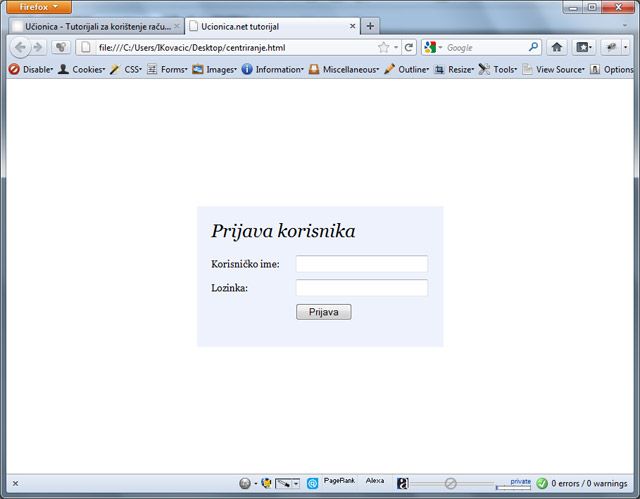This screenshot has height=499, width=640.
Task: Click the Google search magnifier icon
Action: [x=533, y=47]
